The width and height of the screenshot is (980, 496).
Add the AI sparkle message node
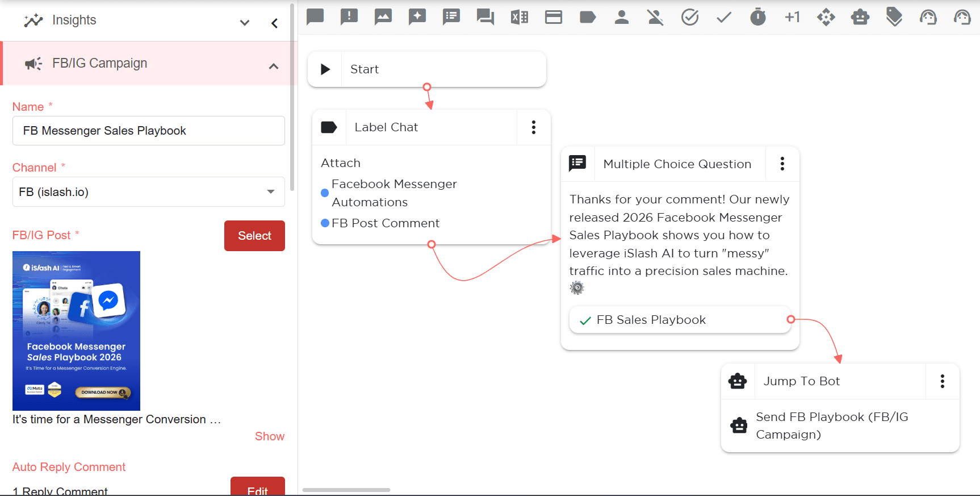pyautogui.click(x=417, y=17)
